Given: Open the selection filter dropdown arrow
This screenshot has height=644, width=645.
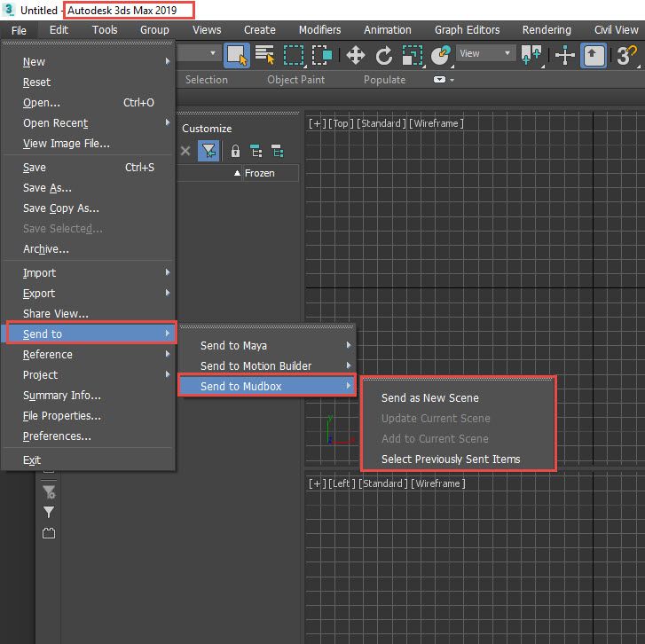Looking at the screenshot, I should click(x=213, y=53).
